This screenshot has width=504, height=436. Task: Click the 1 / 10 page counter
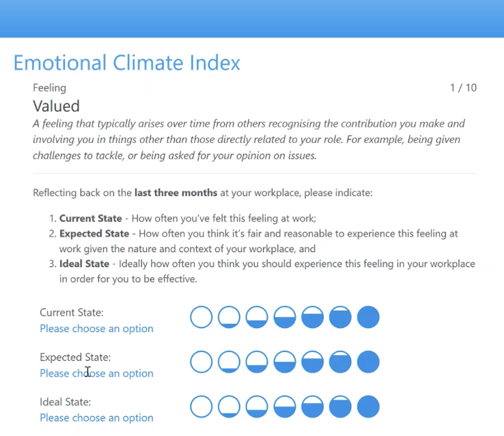pos(463,87)
